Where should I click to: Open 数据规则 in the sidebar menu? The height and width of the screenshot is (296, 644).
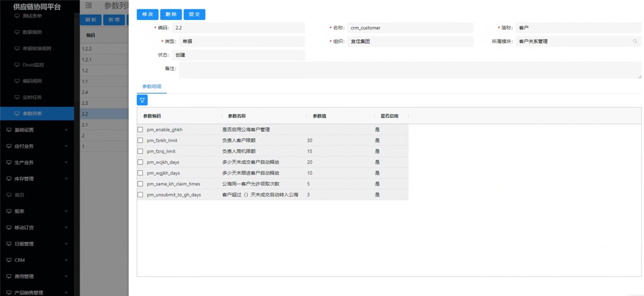[32, 32]
